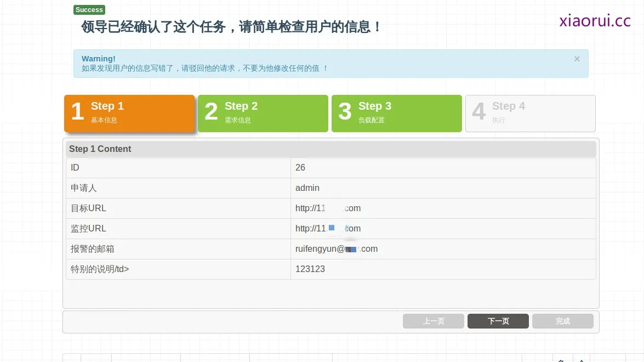The image size is (644, 362).
Task: Select the Step 1 Content header
Action: coord(331,149)
